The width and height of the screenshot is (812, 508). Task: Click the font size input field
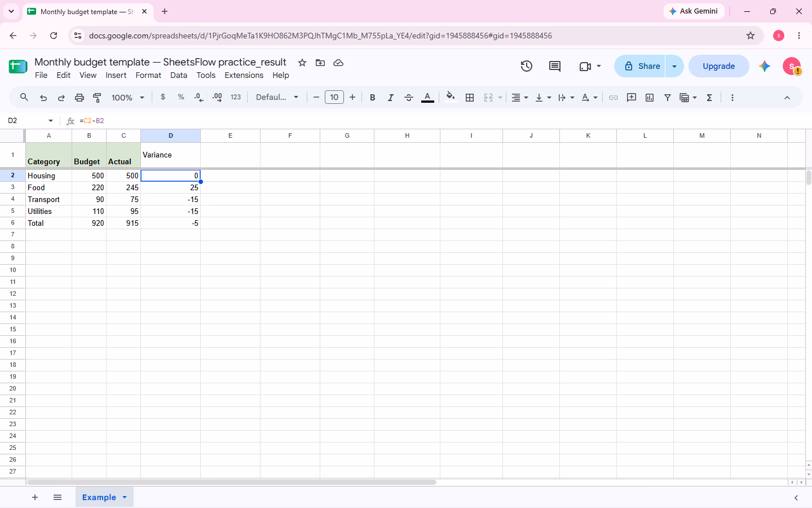(x=334, y=97)
